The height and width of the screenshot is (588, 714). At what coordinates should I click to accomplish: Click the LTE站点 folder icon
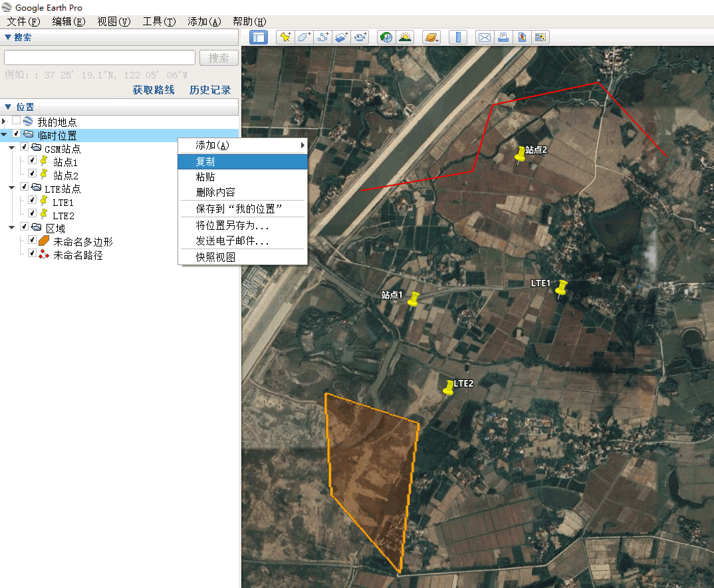tap(37, 187)
